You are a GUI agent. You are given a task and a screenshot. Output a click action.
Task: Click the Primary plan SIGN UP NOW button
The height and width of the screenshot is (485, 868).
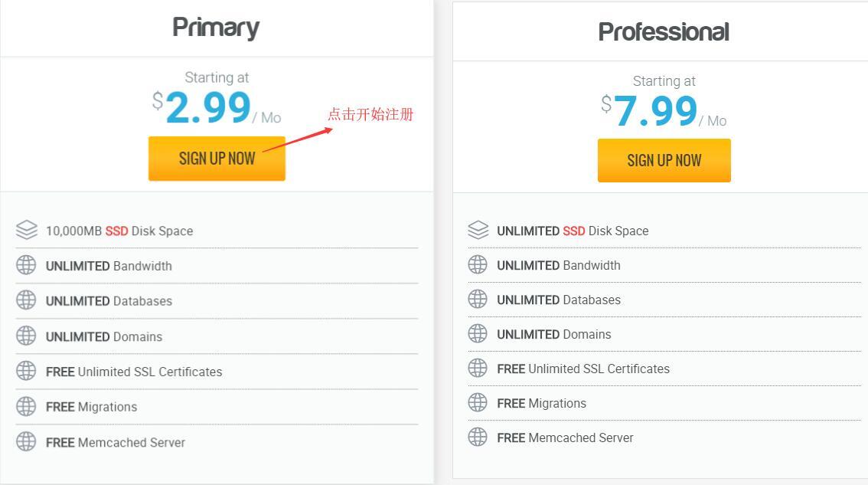click(x=217, y=159)
